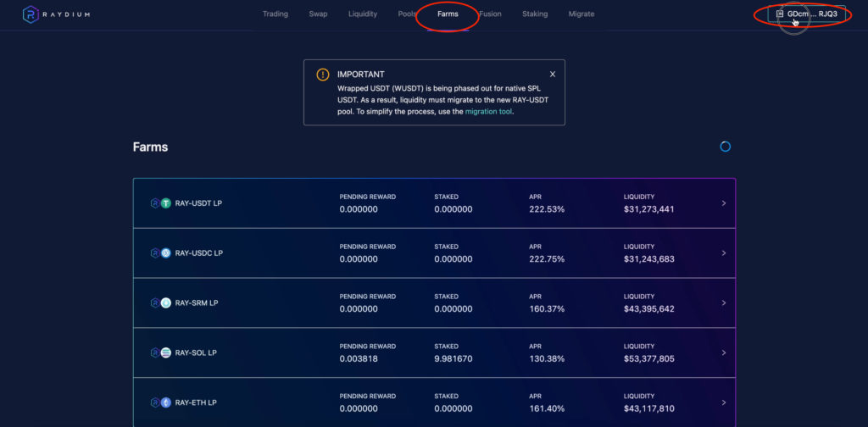
Task: Click the 130.38% APR value
Action: pos(547,358)
